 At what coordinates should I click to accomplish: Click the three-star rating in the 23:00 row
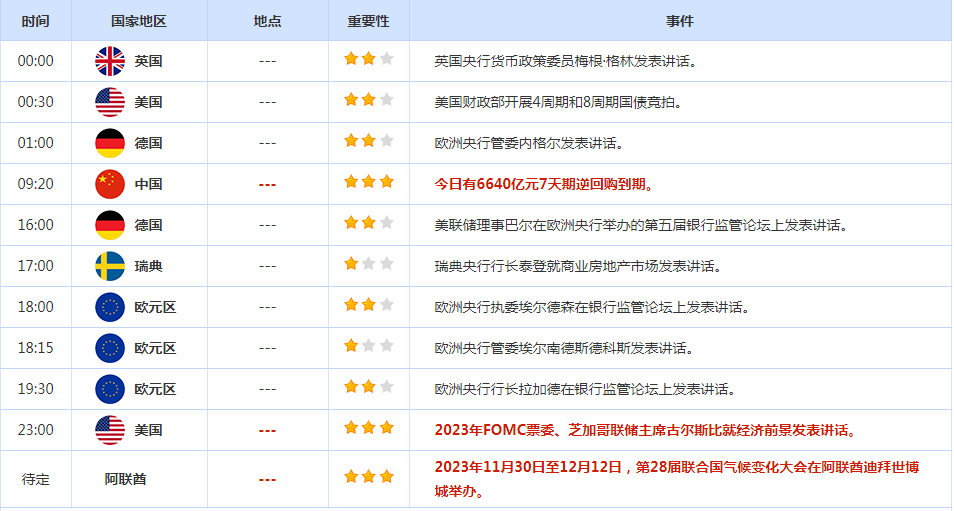click(369, 428)
